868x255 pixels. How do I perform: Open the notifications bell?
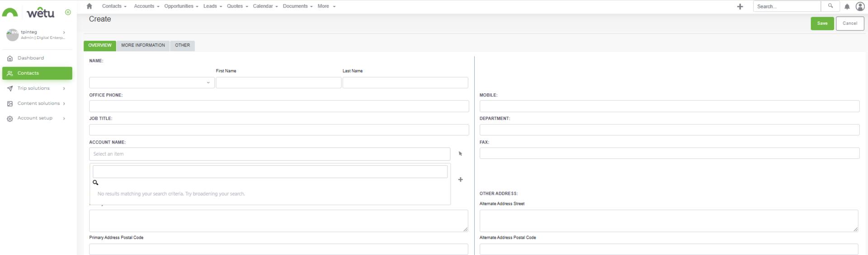[x=847, y=6]
